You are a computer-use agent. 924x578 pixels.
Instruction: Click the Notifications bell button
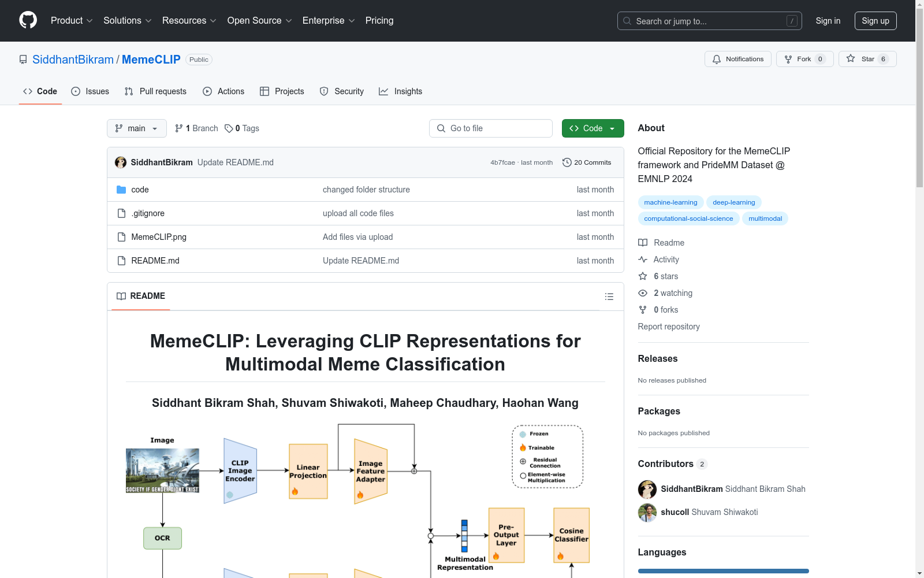coord(738,59)
